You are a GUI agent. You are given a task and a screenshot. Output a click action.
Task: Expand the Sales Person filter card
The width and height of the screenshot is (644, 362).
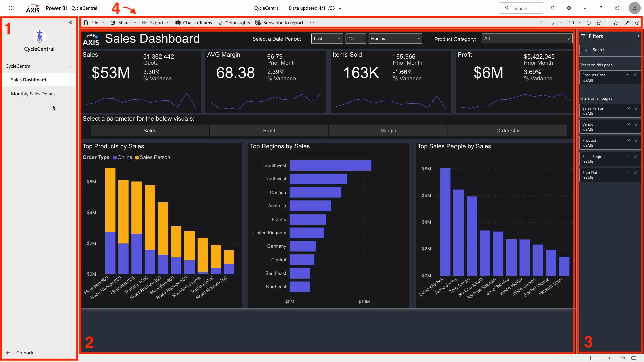[x=628, y=108]
